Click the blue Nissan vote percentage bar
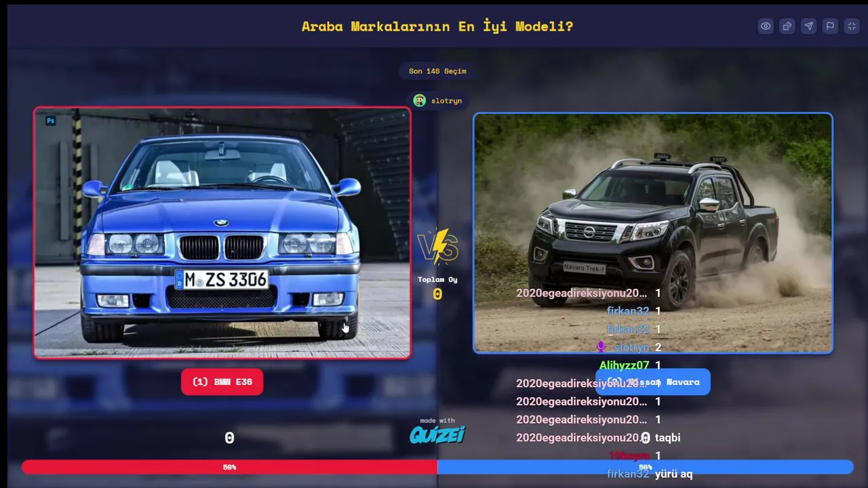868x488 pixels. point(646,467)
